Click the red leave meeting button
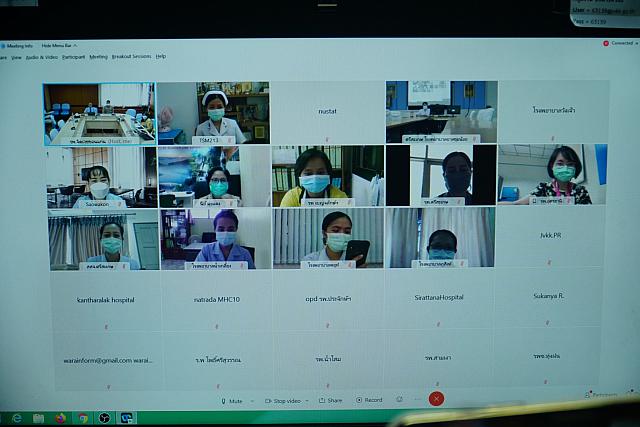 436,399
